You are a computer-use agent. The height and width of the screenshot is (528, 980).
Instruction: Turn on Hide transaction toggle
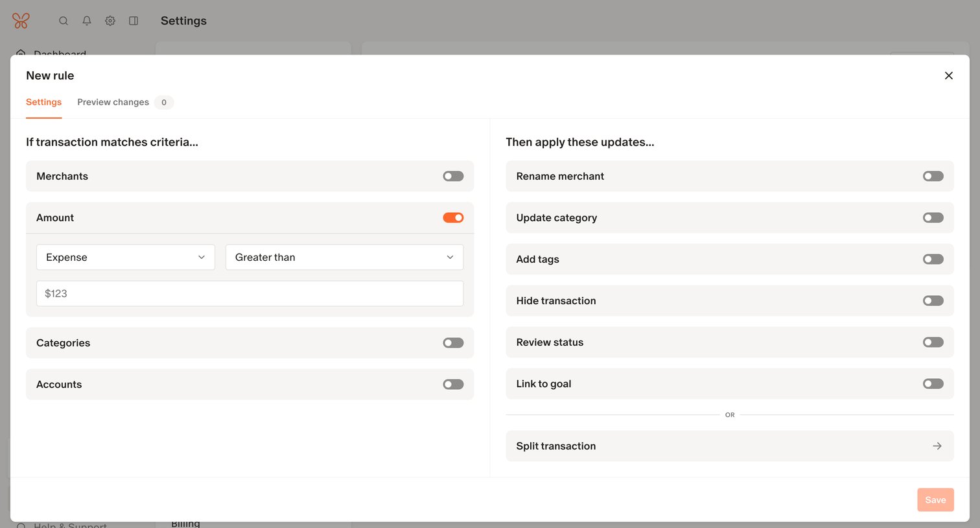pos(933,301)
